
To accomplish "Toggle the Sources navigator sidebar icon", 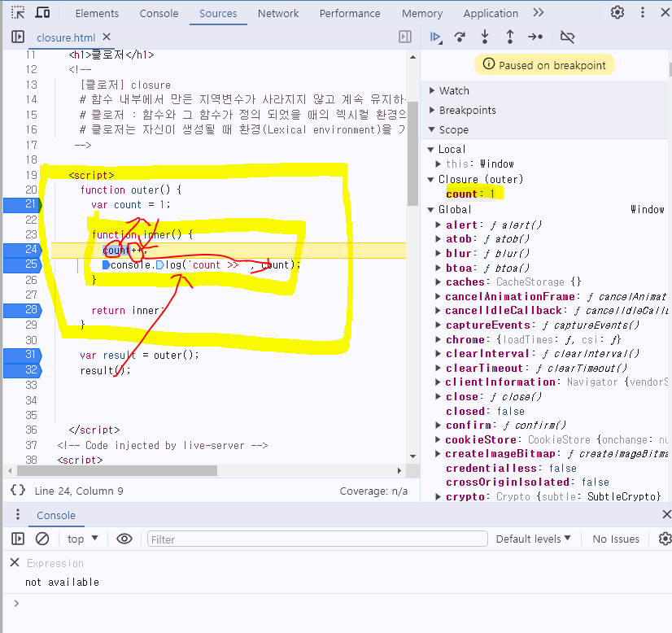I will (18, 37).
